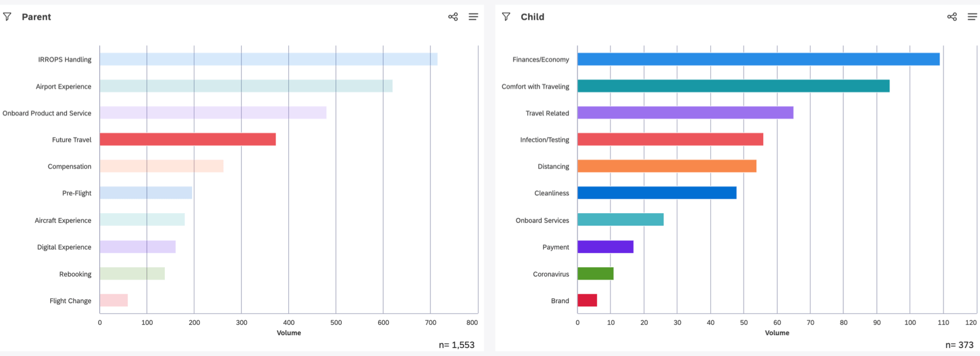The image size is (980, 356).
Task: Click the Compensation bar
Action: tap(161, 166)
